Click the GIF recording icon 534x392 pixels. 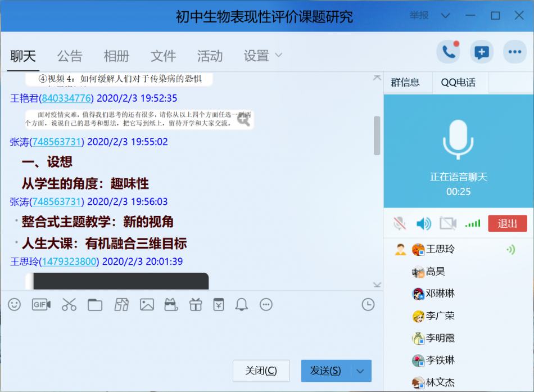click(x=41, y=304)
